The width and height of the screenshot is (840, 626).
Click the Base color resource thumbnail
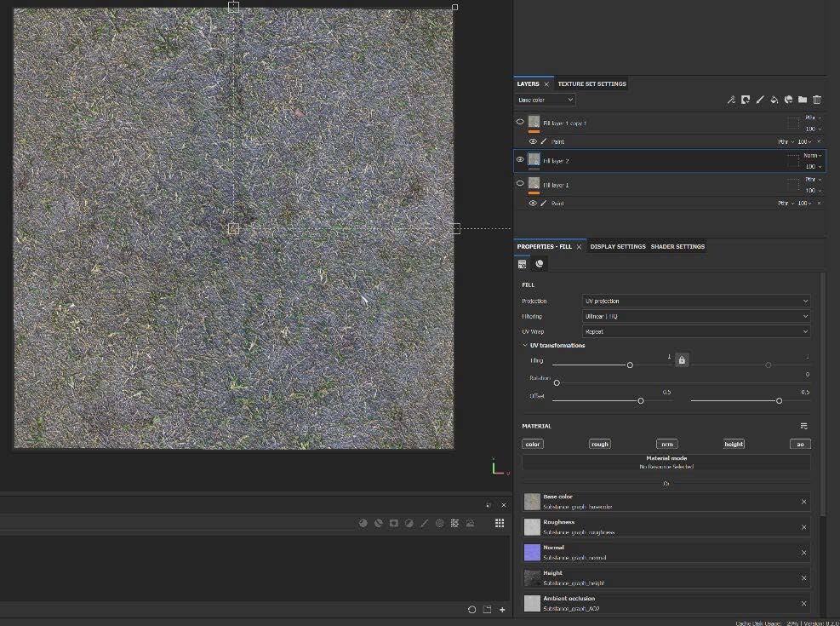531,501
